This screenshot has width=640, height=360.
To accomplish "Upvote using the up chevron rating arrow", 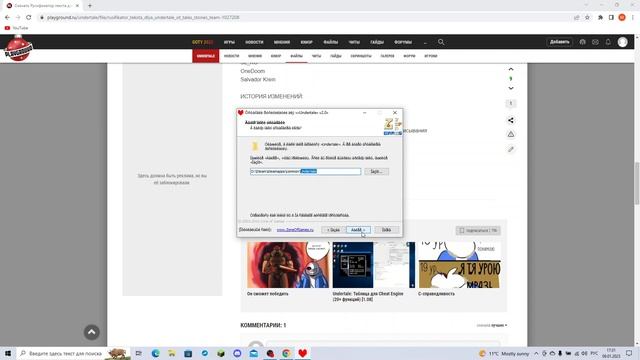I will [511, 69].
